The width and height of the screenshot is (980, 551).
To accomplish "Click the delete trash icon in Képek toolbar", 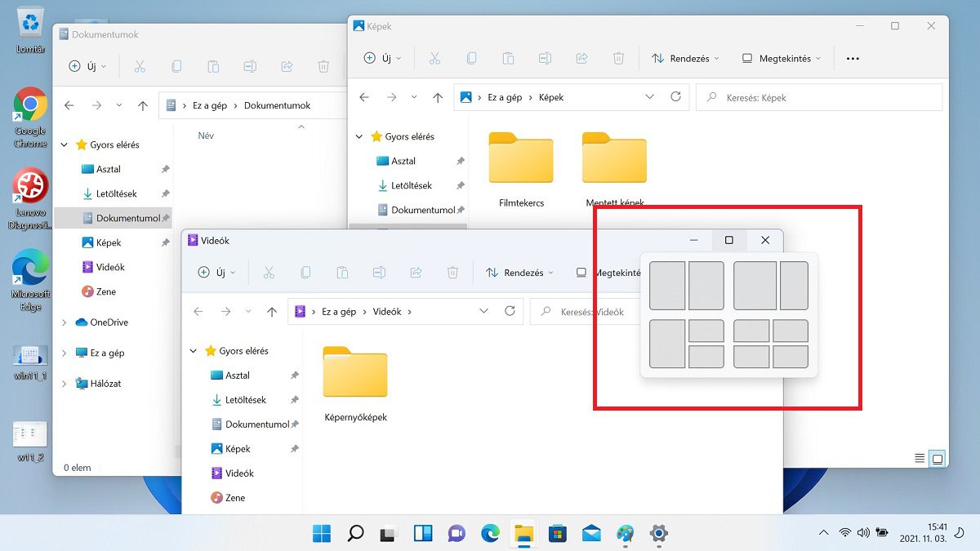I will point(618,59).
